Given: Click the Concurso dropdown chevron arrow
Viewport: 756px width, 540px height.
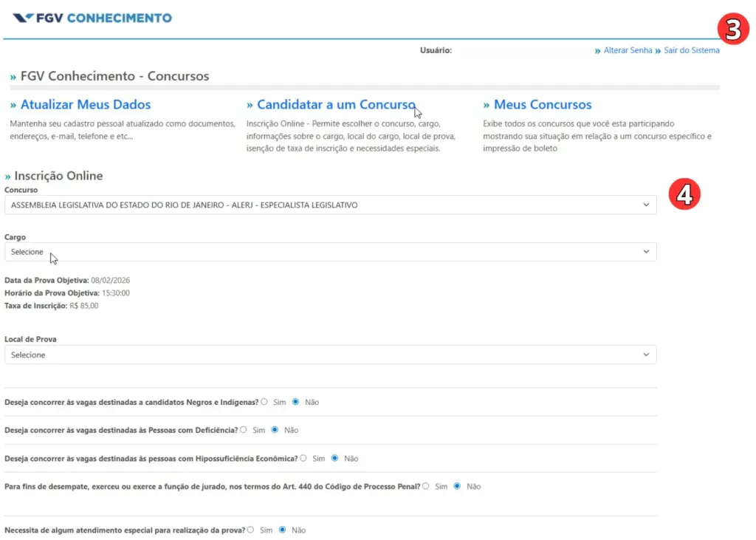Looking at the screenshot, I should 646,205.
